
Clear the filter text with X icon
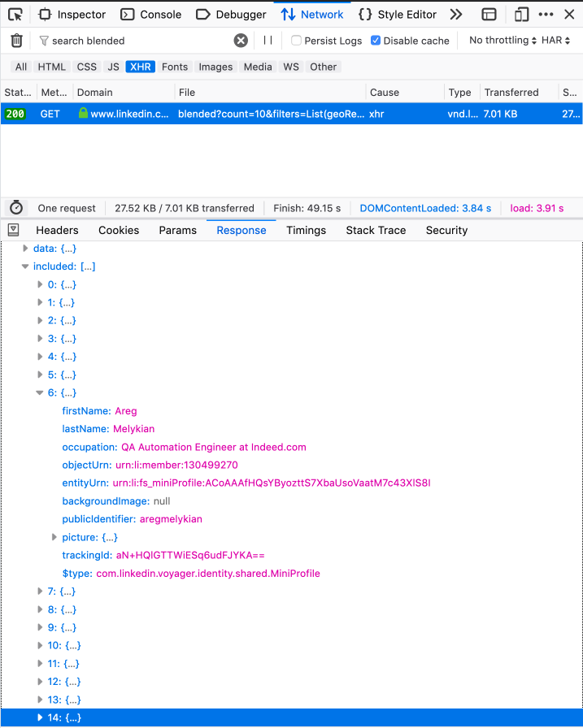tap(241, 41)
